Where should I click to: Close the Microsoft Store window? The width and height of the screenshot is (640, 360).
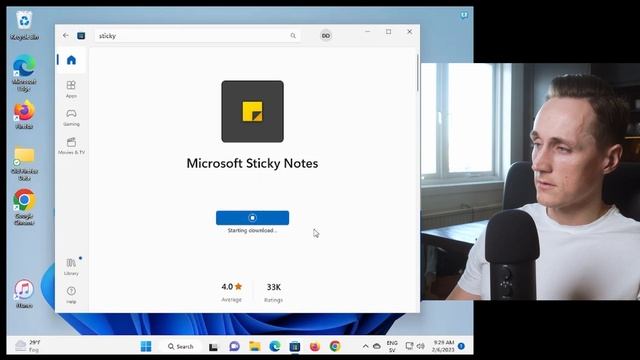(409, 31)
